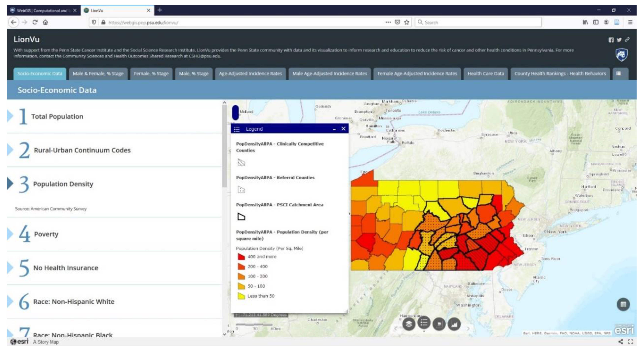The height and width of the screenshot is (353, 644).
Task: Open the chart widget icon on map
Action: click(x=454, y=324)
